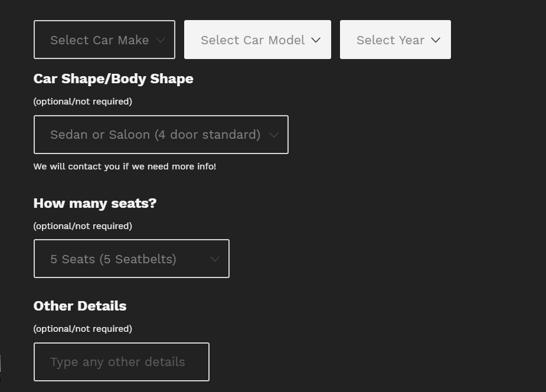This screenshot has width=546, height=392.
Task: Click the chevron in the 5 Seats box
Action: (215, 259)
